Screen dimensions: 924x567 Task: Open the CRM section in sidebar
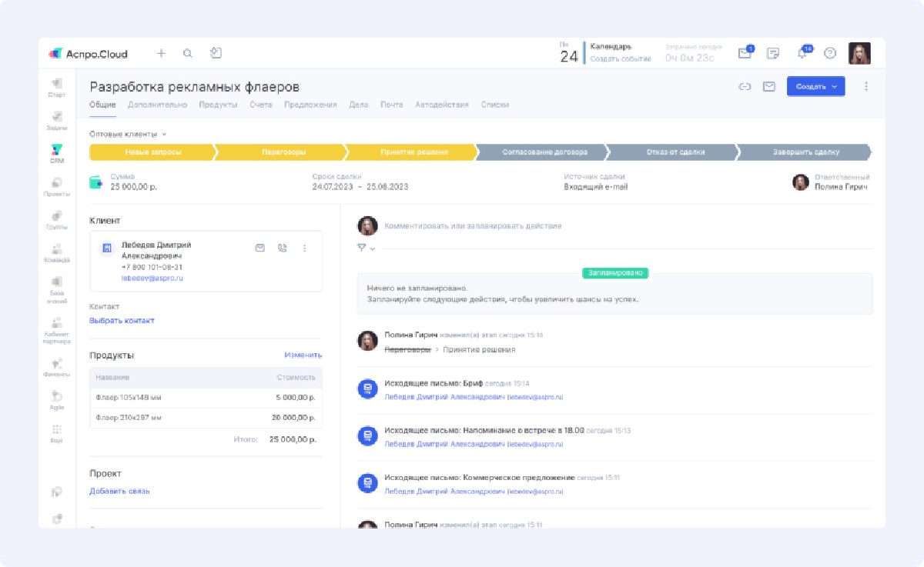(x=57, y=153)
